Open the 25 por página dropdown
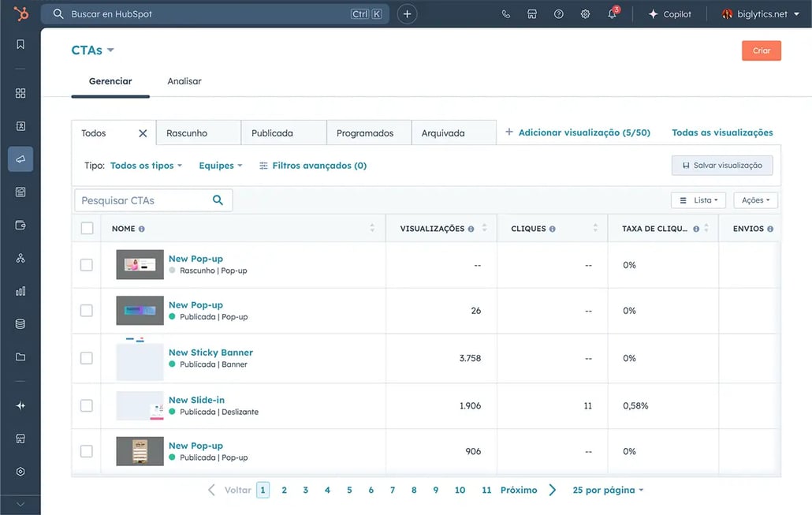Image resolution: width=812 pixels, height=515 pixels. (x=607, y=490)
